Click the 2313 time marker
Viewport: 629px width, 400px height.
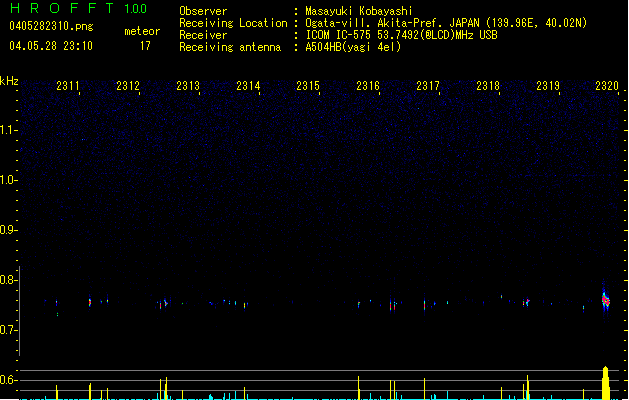coord(188,86)
